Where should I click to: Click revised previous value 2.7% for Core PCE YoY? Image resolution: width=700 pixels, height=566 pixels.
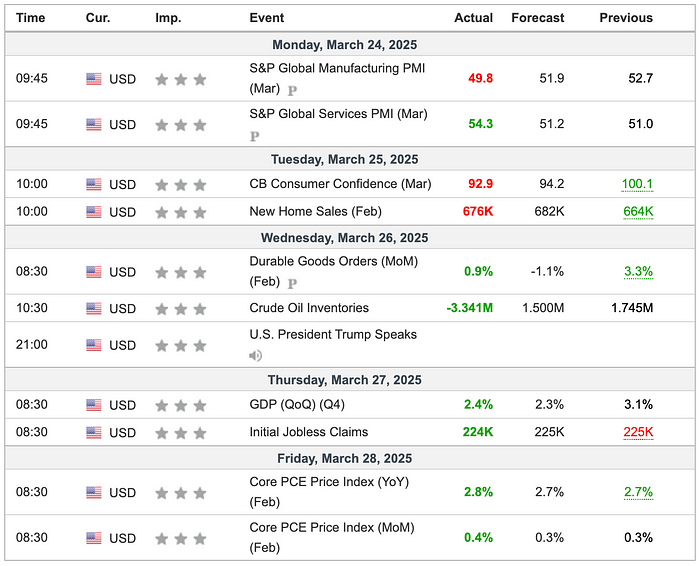tap(638, 492)
